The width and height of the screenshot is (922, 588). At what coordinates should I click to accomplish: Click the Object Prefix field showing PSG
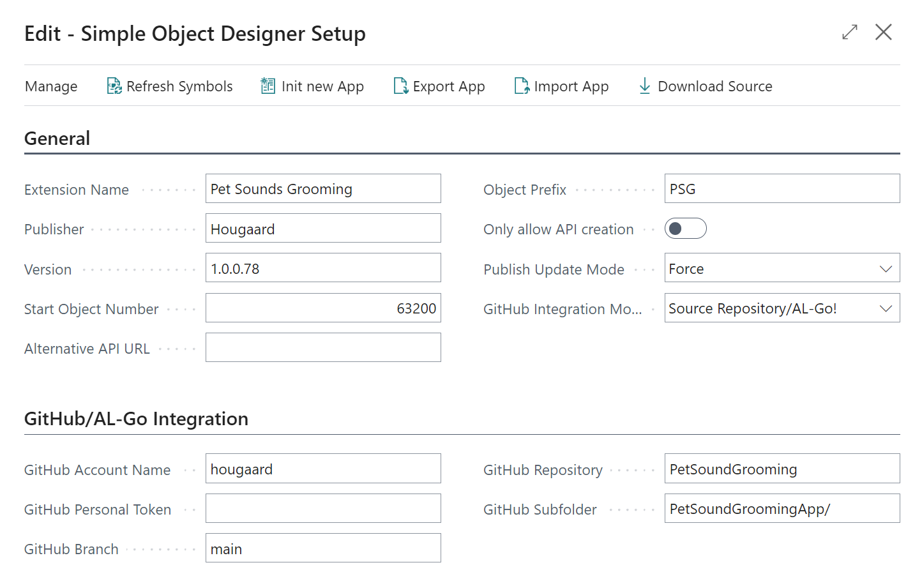(782, 188)
